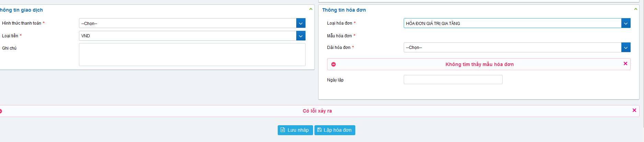
Task: Select the Thông tin hóa đơn panel title
Action: tap(344, 10)
